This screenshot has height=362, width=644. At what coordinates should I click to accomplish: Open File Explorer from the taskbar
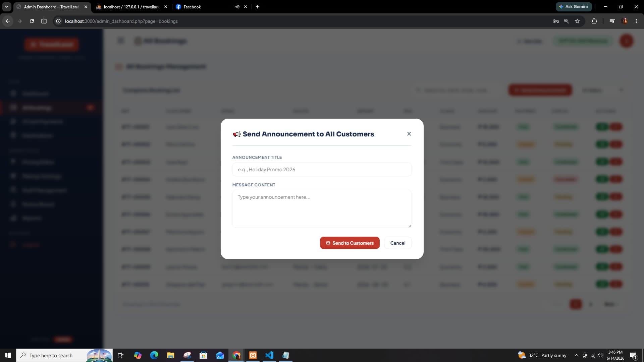click(171, 355)
